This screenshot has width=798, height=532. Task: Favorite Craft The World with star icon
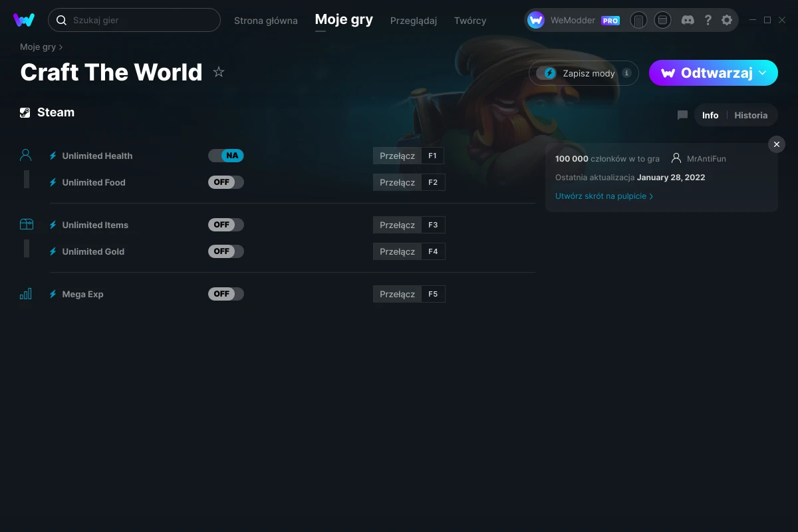pyautogui.click(x=219, y=72)
